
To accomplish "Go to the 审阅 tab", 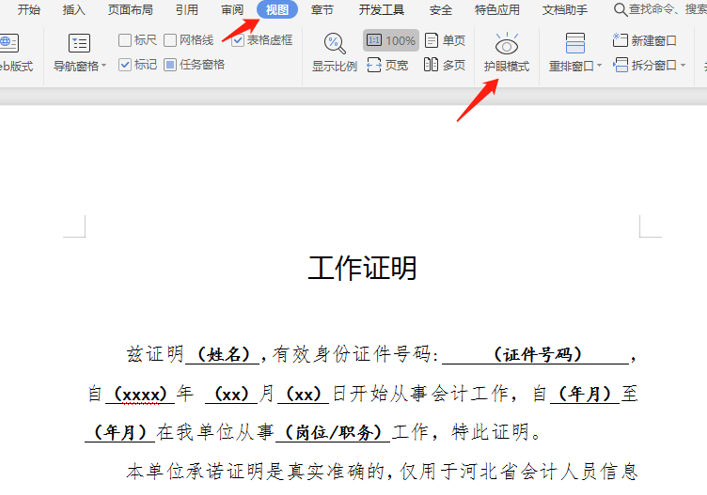I will pyautogui.click(x=232, y=9).
